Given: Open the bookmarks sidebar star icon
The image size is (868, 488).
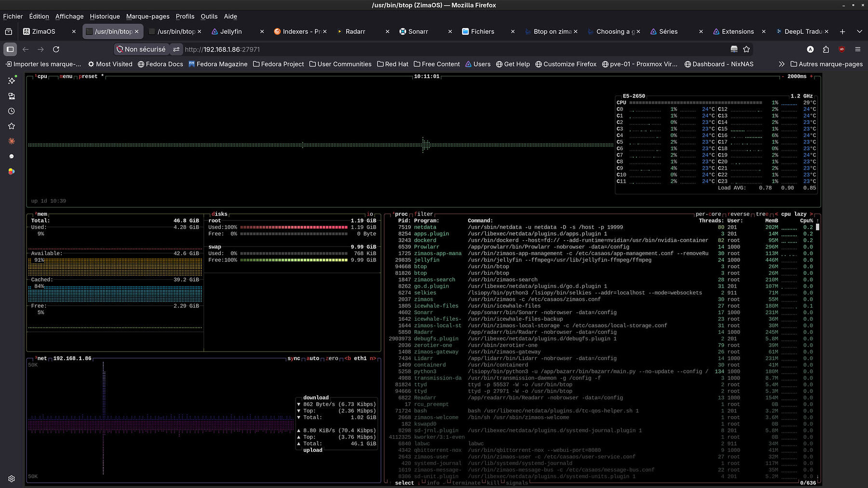Looking at the screenshot, I should point(12,126).
